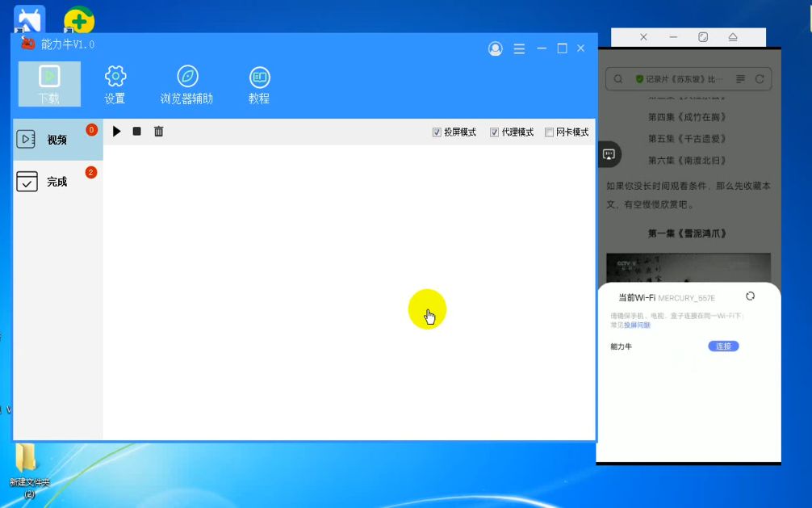
Task: Open the menu icon in the phone address bar
Action: click(740, 79)
